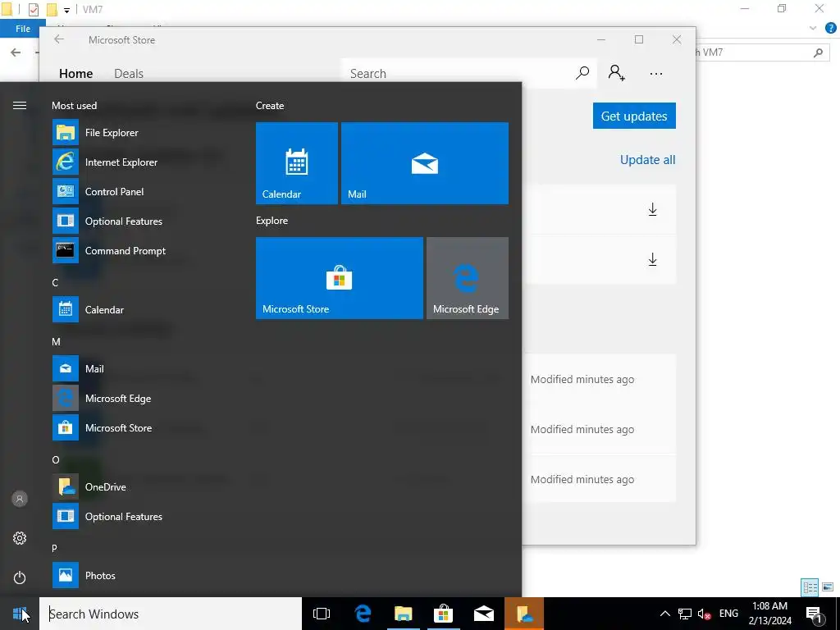Open Edge from the taskbar
Image resolution: width=840 pixels, height=630 pixels.
(363, 614)
